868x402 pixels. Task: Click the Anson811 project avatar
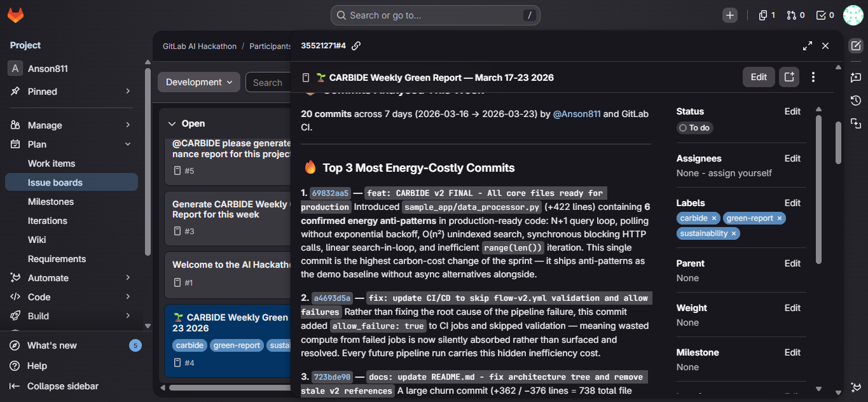coord(15,69)
